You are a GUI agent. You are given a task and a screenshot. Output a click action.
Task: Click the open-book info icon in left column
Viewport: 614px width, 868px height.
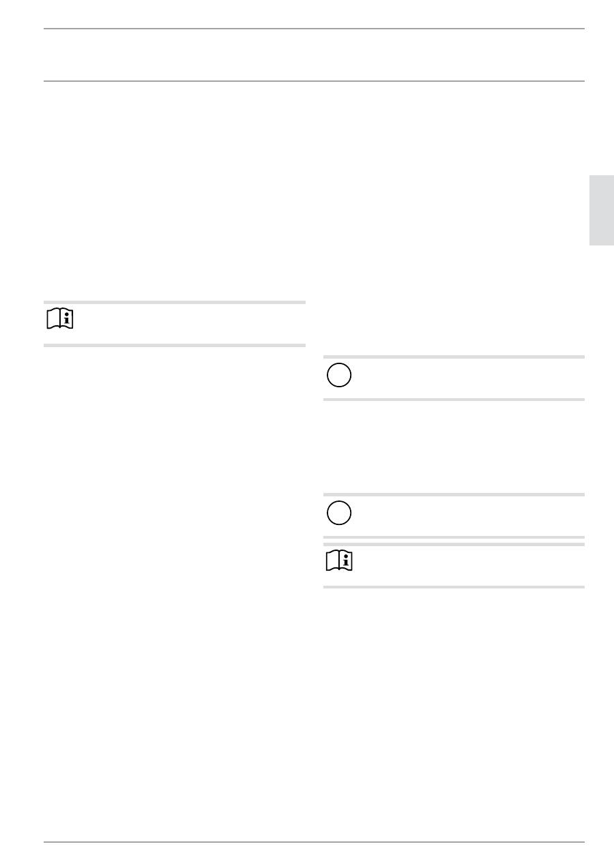pyautogui.click(x=60, y=319)
